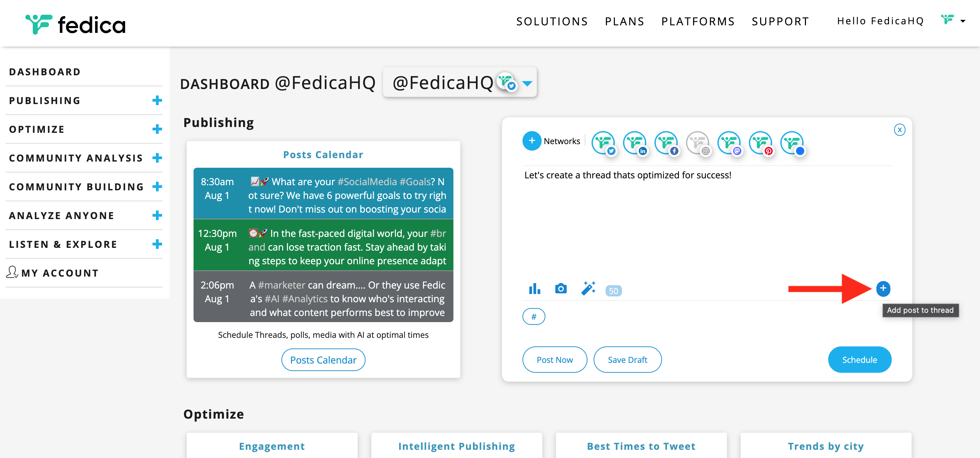Screen dimensions: 980x458
Task: Click the blue plus Networks icon
Action: point(532,141)
